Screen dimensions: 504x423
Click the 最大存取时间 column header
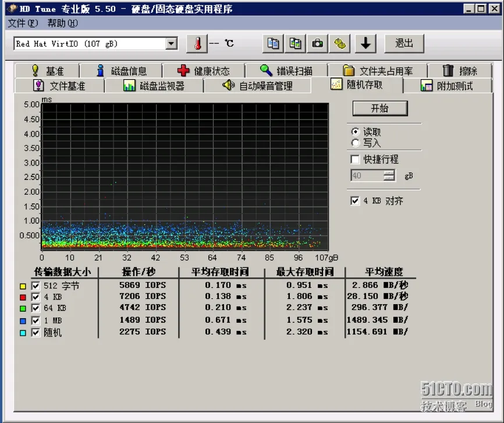[x=305, y=272]
